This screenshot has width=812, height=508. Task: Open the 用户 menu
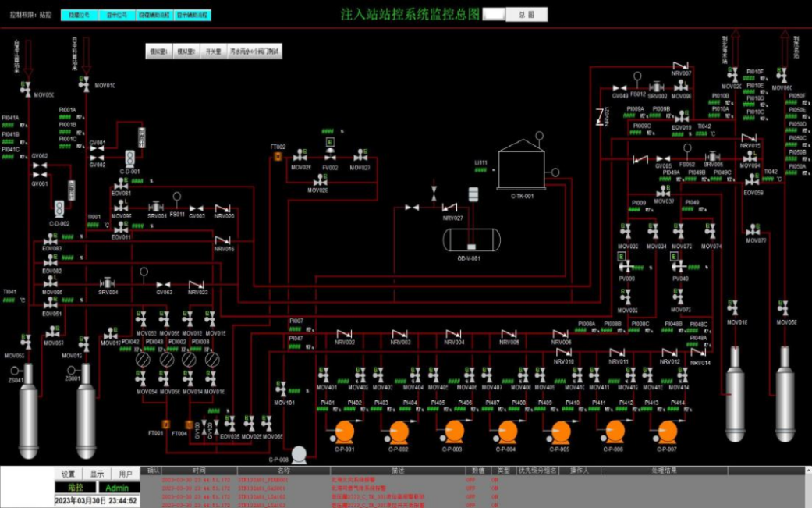coord(126,474)
